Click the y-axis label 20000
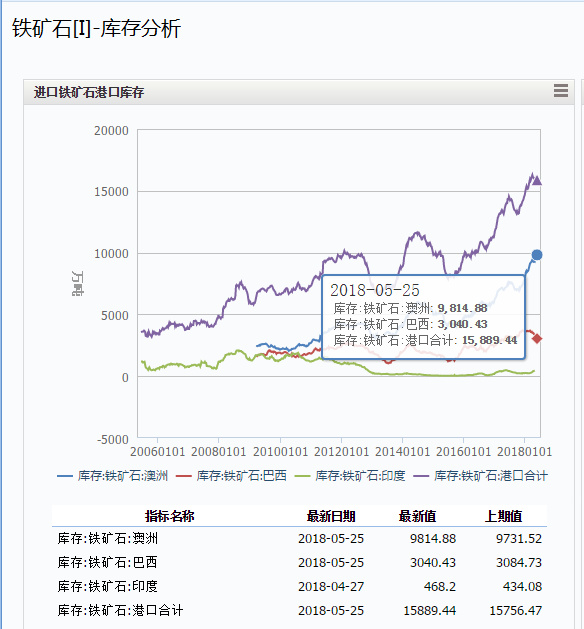 click(x=111, y=130)
